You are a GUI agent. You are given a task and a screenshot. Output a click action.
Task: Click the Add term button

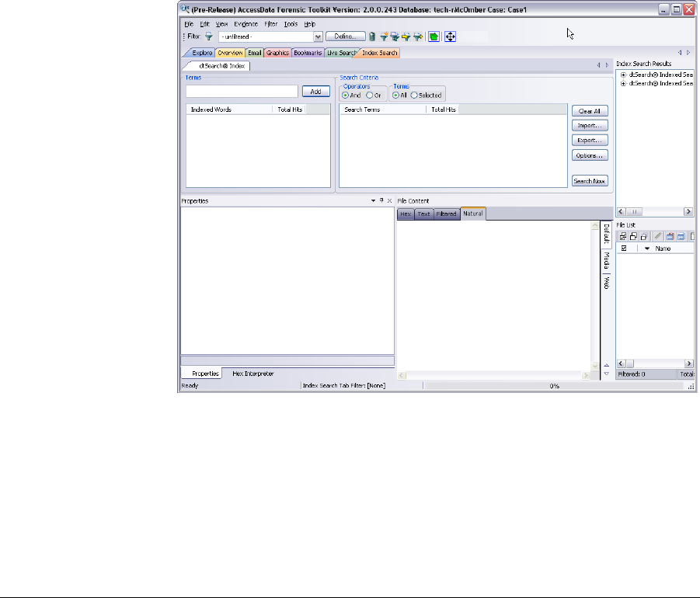pyautogui.click(x=315, y=91)
